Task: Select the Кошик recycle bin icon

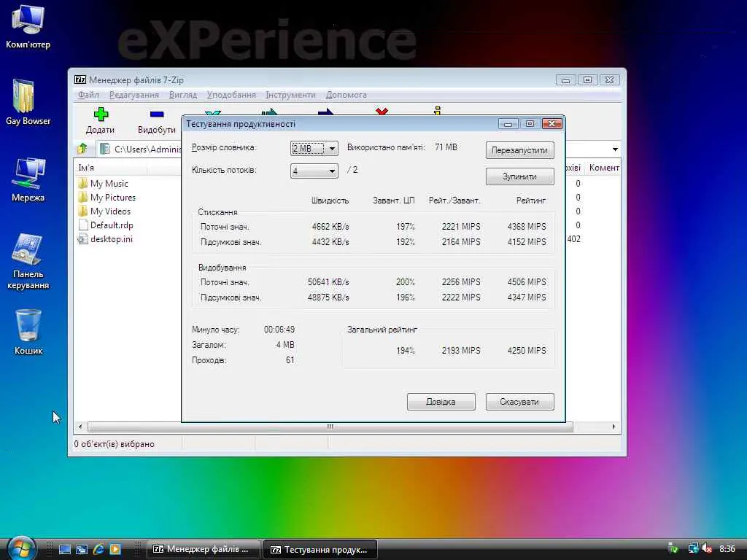Action: click(x=28, y=332)
